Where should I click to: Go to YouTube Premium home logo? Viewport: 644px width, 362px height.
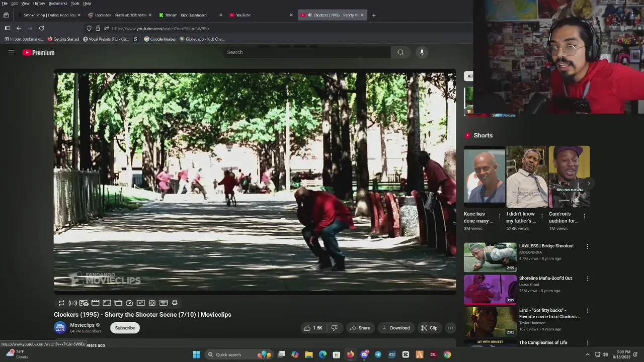(38, 52)
